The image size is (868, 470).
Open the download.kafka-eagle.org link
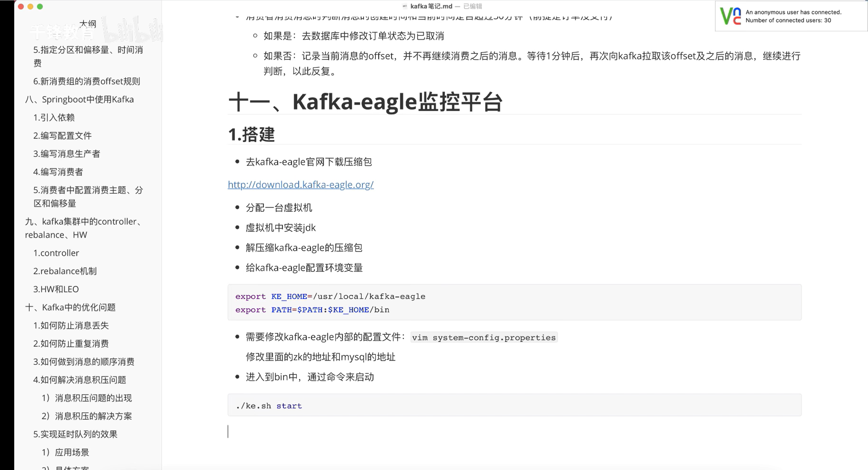300,185
